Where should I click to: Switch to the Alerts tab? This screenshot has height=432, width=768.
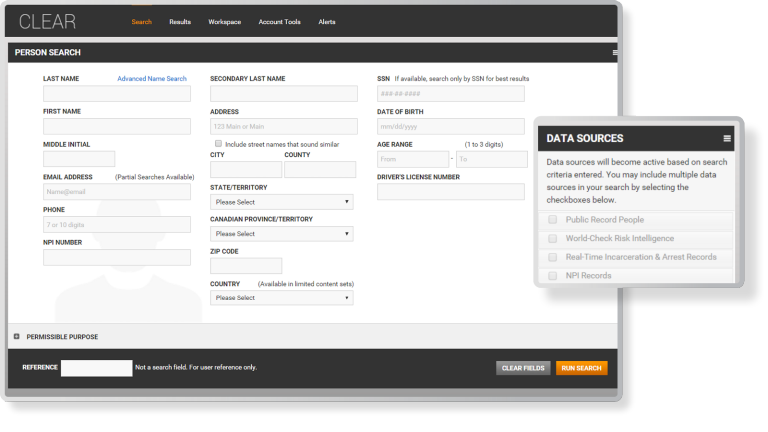coord(327,21)
